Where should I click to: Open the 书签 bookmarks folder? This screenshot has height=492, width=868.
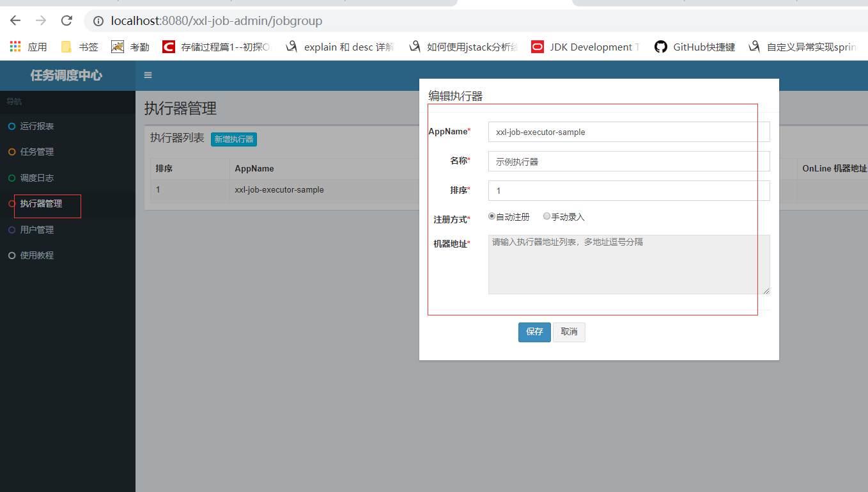tap(80, 47)
